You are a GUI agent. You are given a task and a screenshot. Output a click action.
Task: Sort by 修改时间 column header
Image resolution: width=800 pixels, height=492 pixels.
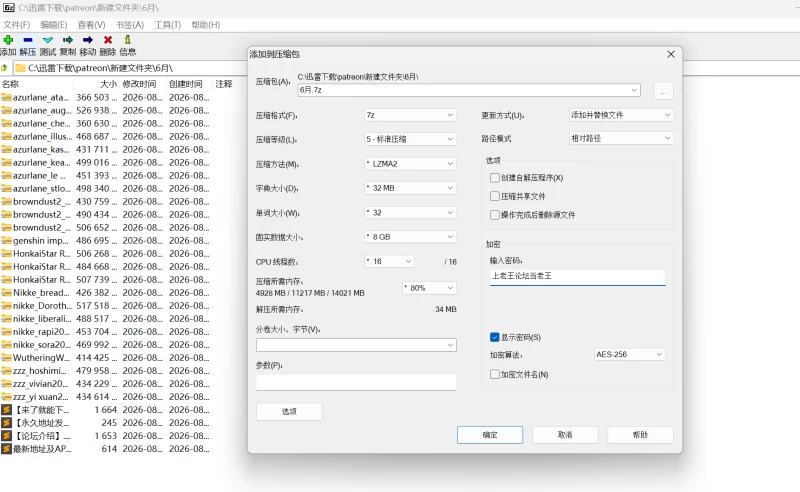point(139,84)
